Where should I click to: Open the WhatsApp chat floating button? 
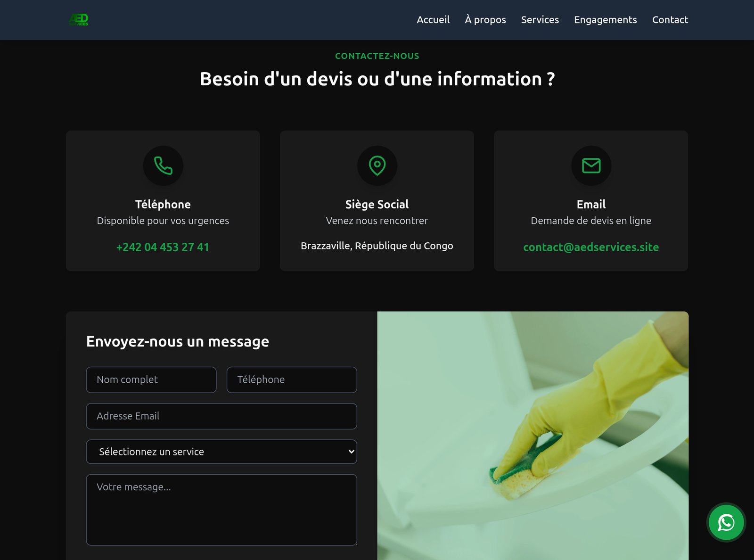[x=726, y=522]
